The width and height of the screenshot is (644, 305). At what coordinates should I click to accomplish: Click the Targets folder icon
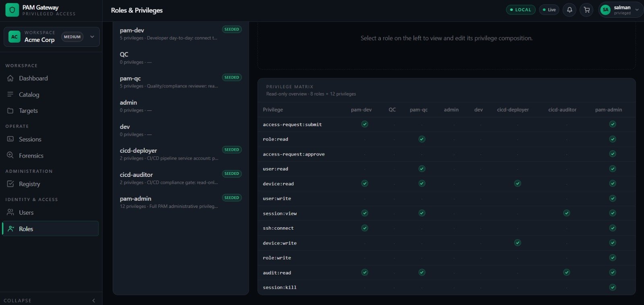[x=10, y=110]
